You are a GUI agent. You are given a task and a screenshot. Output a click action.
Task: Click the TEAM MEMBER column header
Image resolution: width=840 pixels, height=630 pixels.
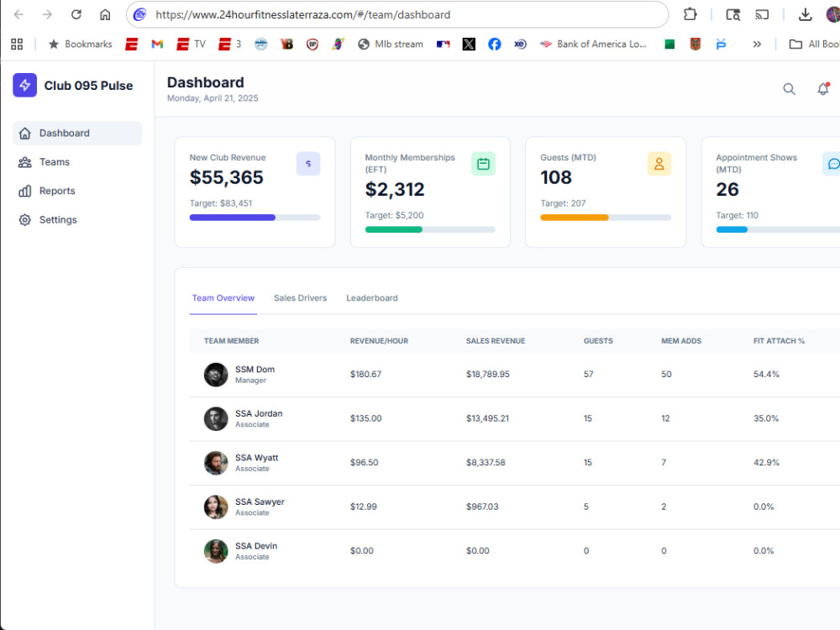tap(231, 341)
